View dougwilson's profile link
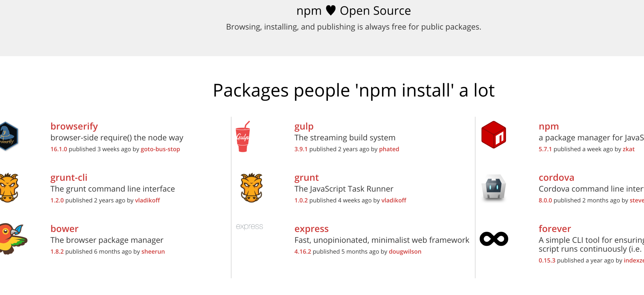The image size is (644, 295). (x=405, y=251)
